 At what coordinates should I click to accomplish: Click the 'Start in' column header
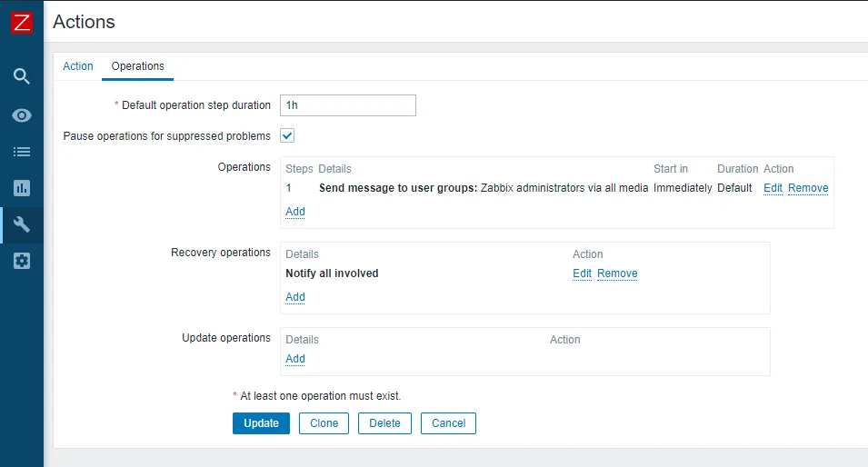point(671,169)
